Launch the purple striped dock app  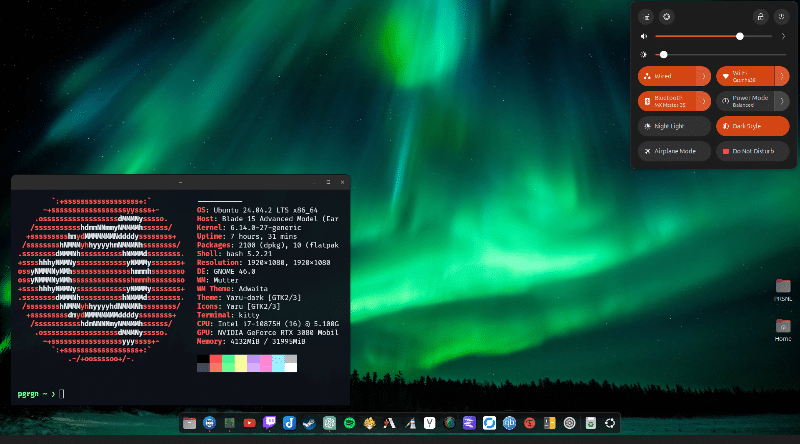[469, 423]
